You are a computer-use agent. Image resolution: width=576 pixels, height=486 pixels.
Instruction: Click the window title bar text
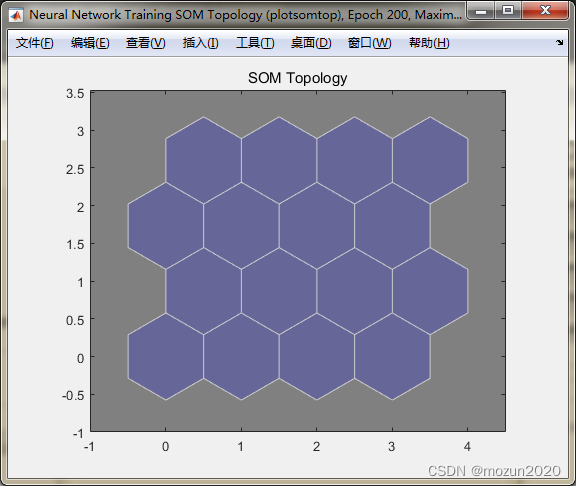click(245, 15)
